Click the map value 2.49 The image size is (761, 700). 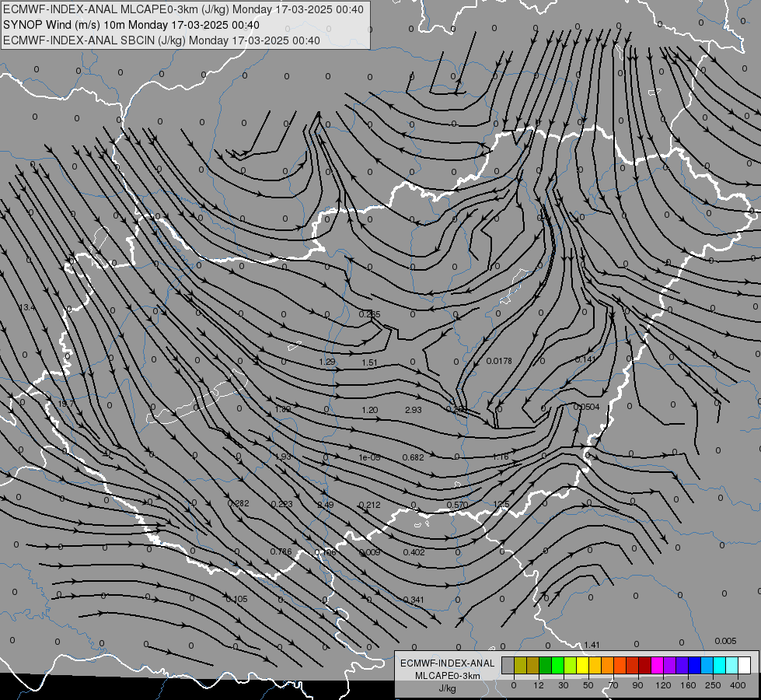(x=325, y=505)
